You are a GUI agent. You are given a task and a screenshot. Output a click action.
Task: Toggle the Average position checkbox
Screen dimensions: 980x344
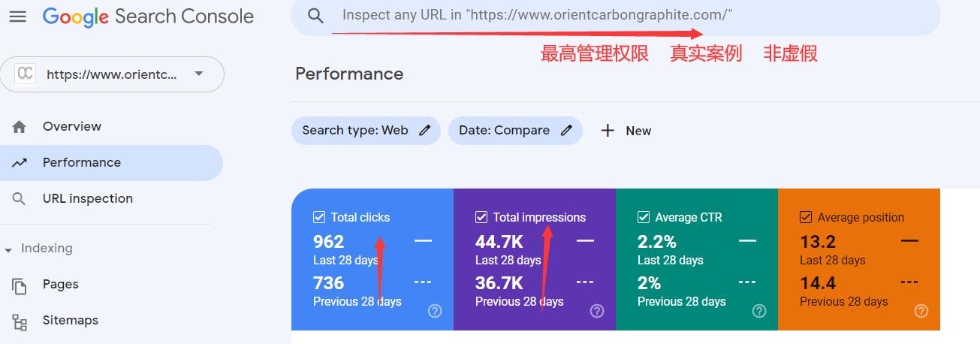click(x=806, y=217)
